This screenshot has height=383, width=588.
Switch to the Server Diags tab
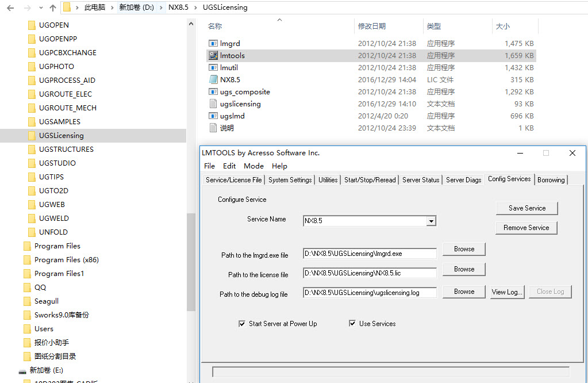point(463,180)
